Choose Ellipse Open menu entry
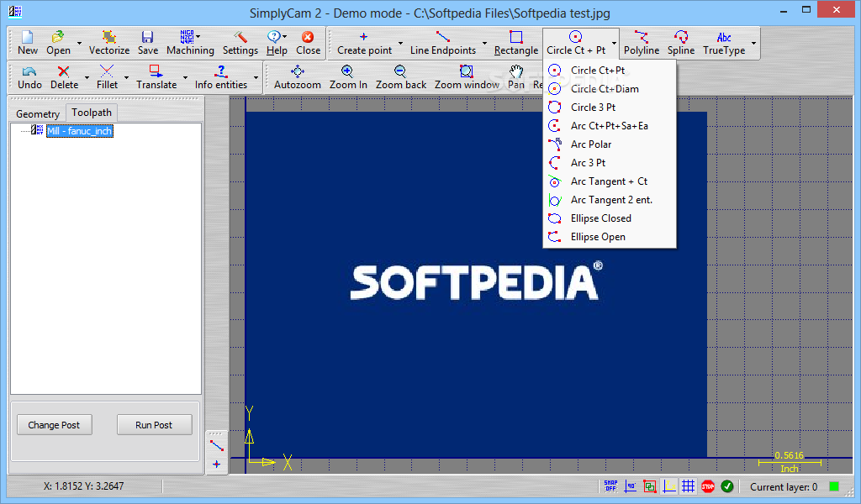Image resolution: width=861 pixels, height=504 pixels. coord(609,237)
